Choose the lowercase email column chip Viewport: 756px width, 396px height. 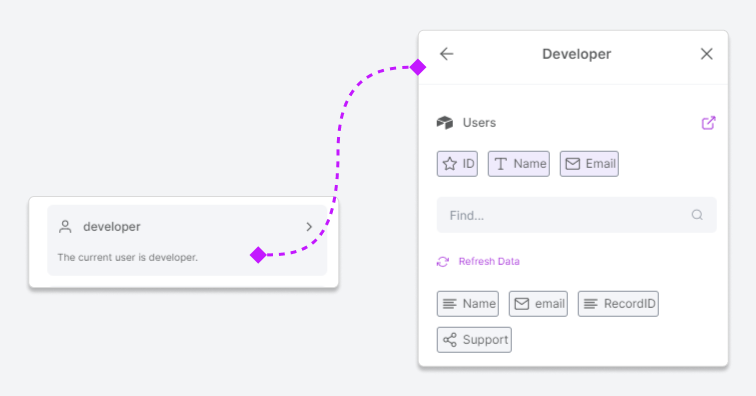click(538, 304)
